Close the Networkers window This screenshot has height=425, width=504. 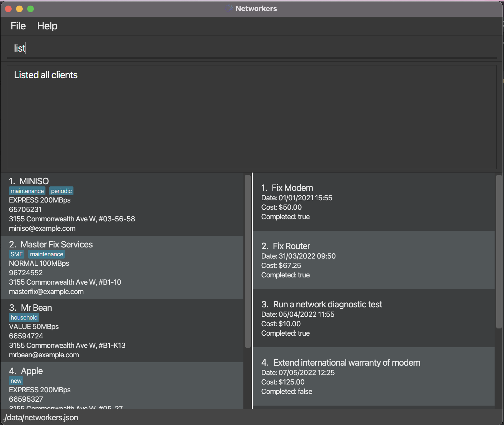8,9
